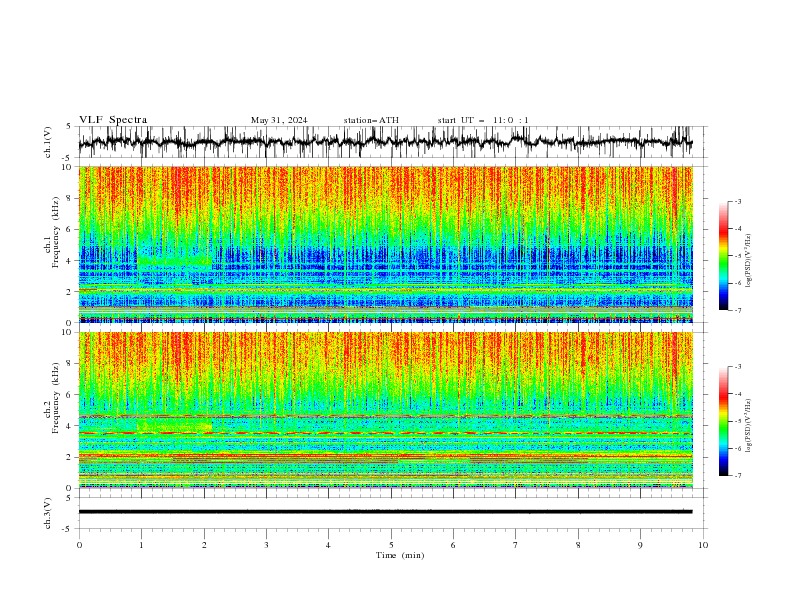Image resolution: width=792 pixels, height=612 pixels.
Task: Click the ch.1 spectrogram color scale bar
Action: (723, 256)
